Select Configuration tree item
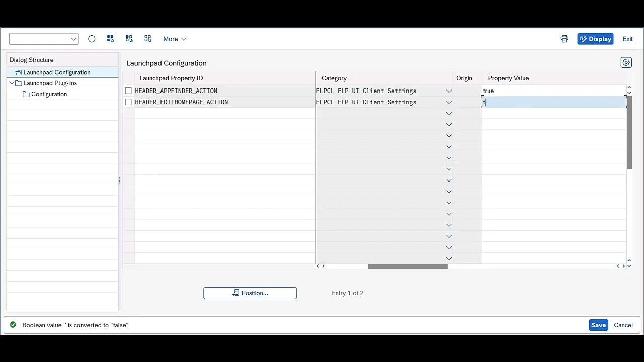This screenshot has width=644, height=362. [x=49, y=94]
